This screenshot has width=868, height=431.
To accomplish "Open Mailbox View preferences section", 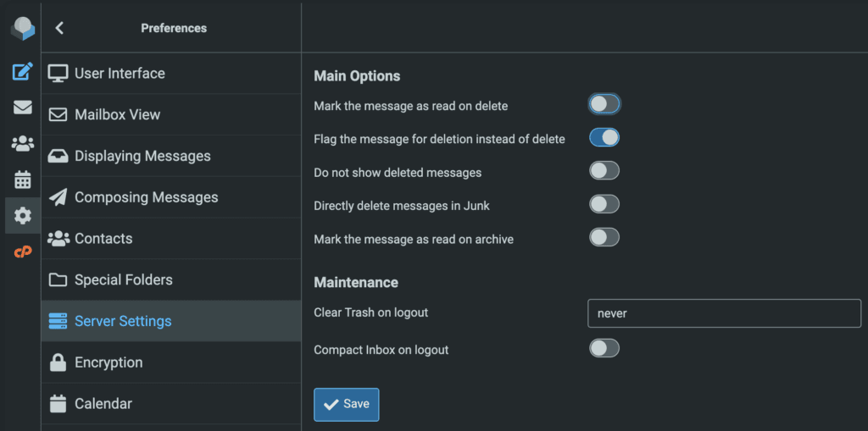I will pyautogui.click(x=171, y=114).
